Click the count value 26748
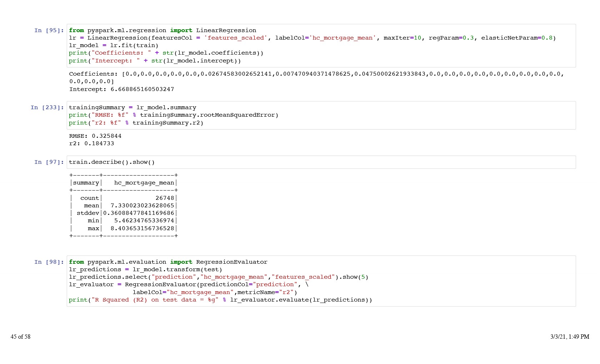Image resolution: width=600 pixels, height=364 pixels. [x=165, y=198]
